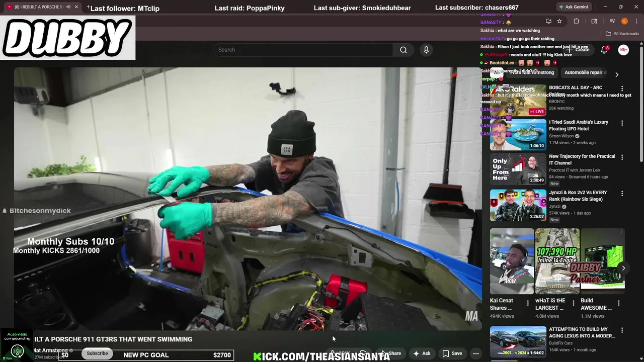Click the 26K watching text
The height and width of the screenshot is (362, 644).
coord(561,108)
